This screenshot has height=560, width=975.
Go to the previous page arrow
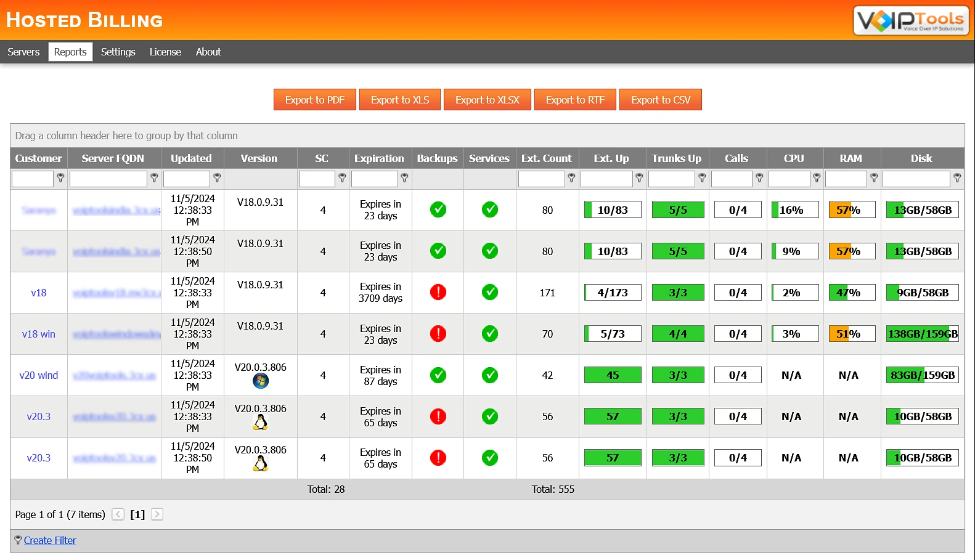pos(118,514)
